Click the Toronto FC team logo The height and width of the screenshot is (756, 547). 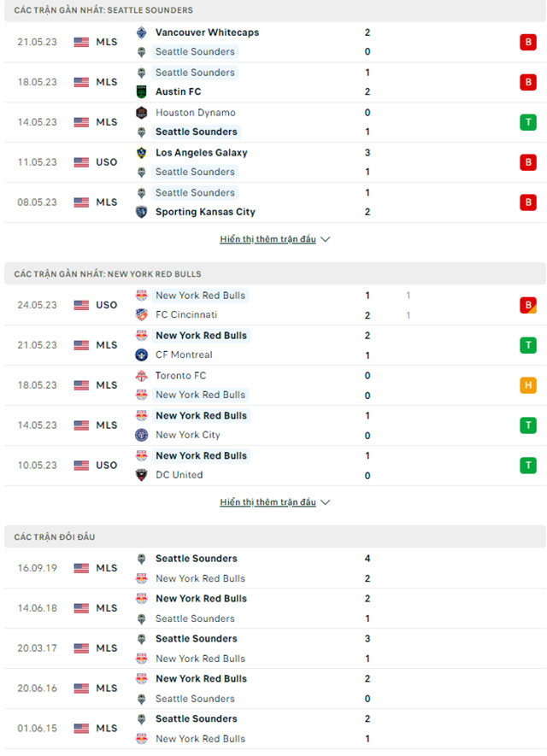coord(141,376)
